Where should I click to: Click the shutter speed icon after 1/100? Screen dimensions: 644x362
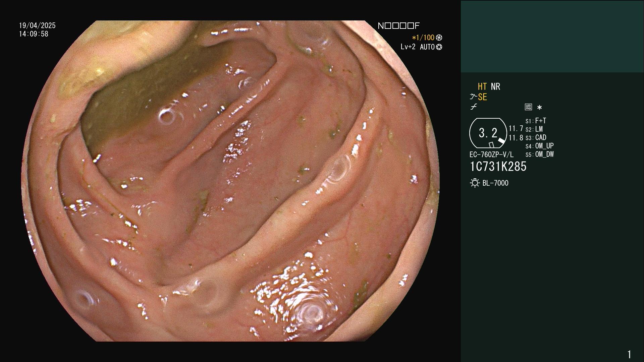[x=439, y=38]
